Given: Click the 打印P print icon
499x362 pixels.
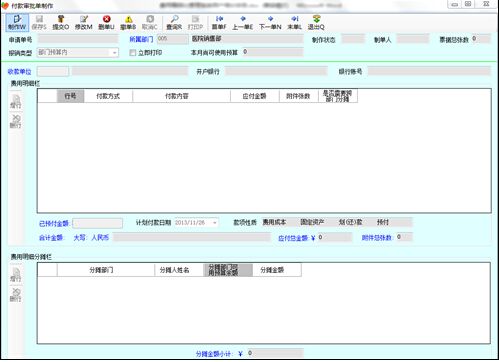Looking at the screenshot, I should 195,23.
